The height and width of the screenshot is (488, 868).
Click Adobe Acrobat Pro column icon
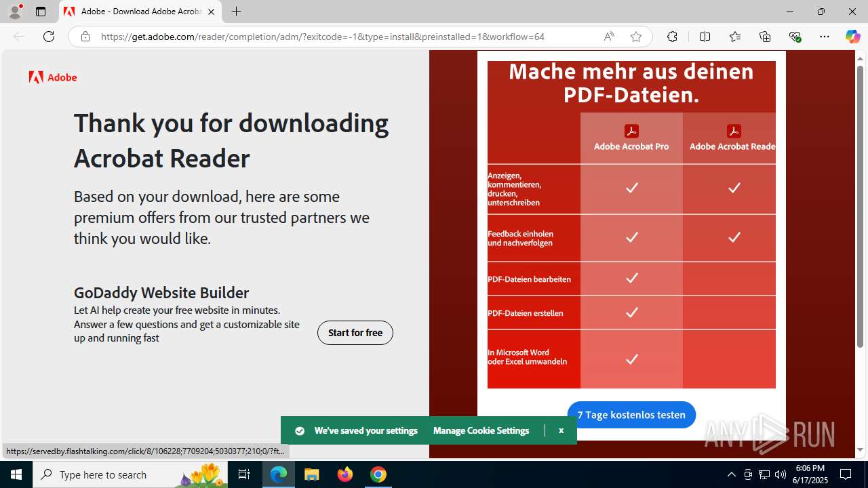631,131
